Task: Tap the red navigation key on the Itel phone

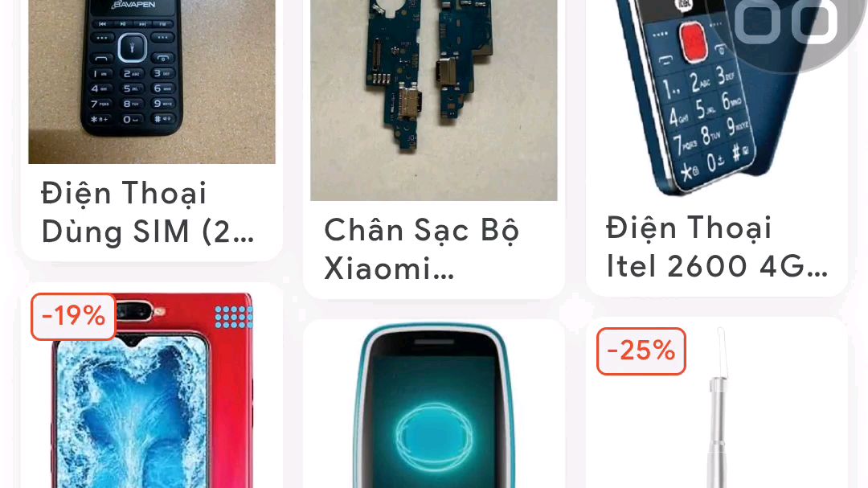Action: (x=693, y=42)
